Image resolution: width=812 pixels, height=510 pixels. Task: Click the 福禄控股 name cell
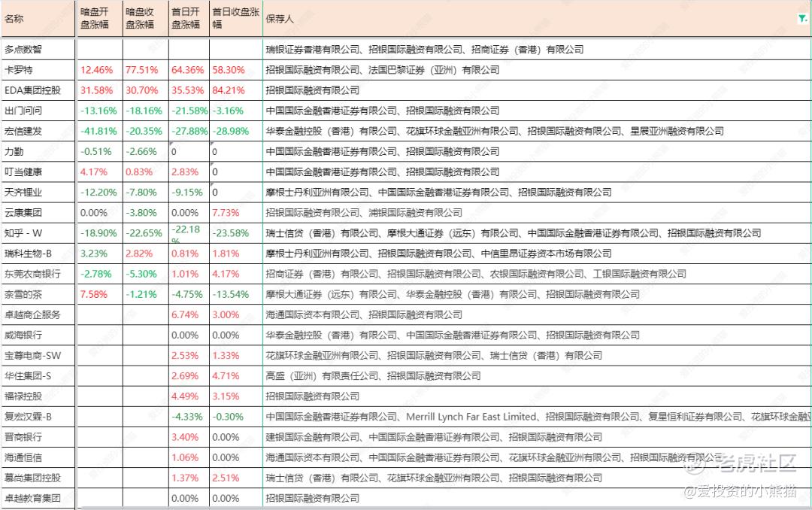tap(39, 396)
